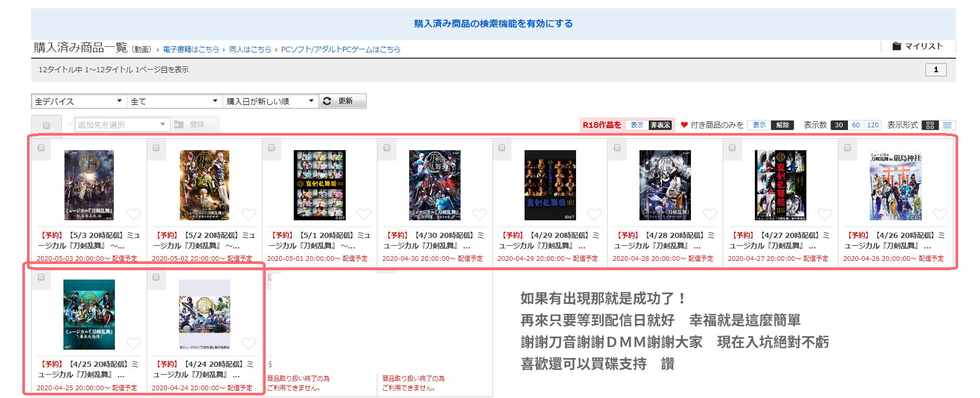The image size is (980, 398).
Task: Check the box for the 4/28 item
Action: pyautogui.click(x=617, y=148)
